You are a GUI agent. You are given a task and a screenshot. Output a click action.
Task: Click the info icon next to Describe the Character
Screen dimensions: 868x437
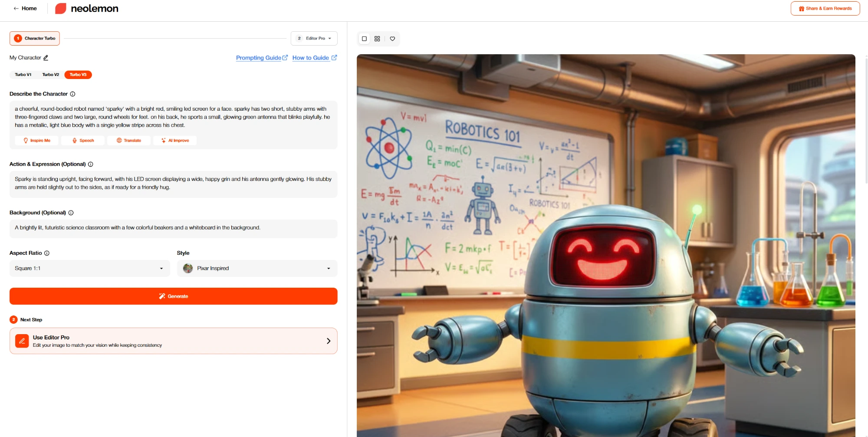point(72,94)
